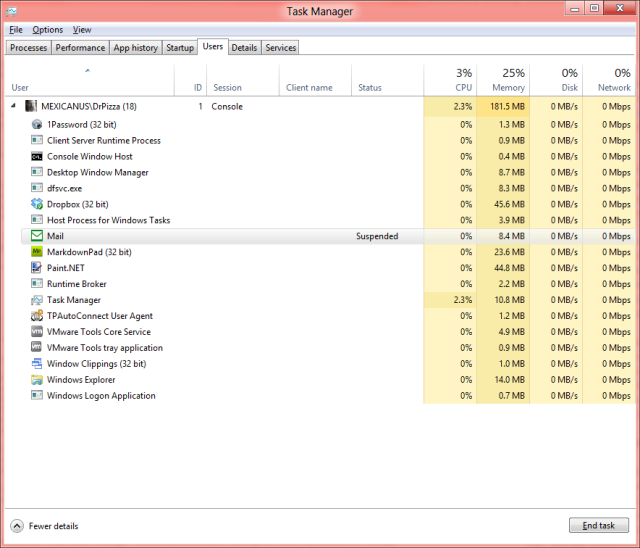The height and width of the screenshot is (548, 640).
Task: Click the VMware Tools Core Service icon
Action: point(37,331)
